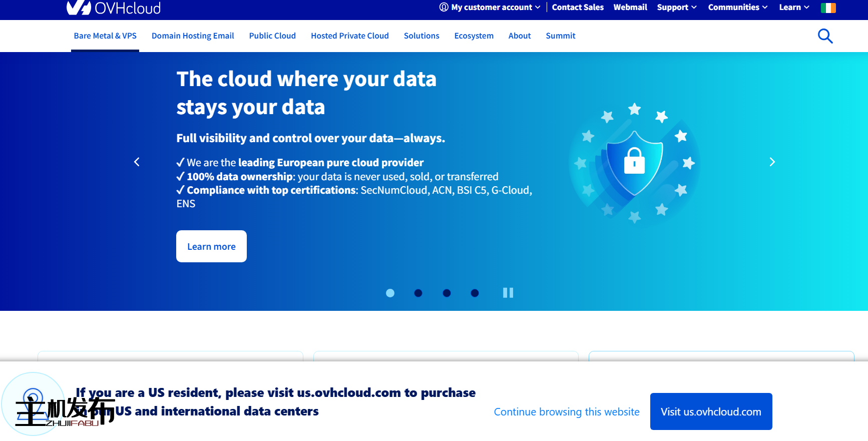Viewport: 868px width, 441px height.
Task: Advance to next carousel slide arrow
Action: tap(772, 162)
